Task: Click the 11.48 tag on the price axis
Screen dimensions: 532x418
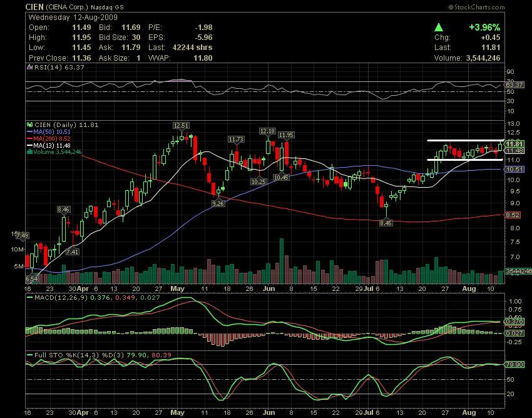Action: (515, 150)
